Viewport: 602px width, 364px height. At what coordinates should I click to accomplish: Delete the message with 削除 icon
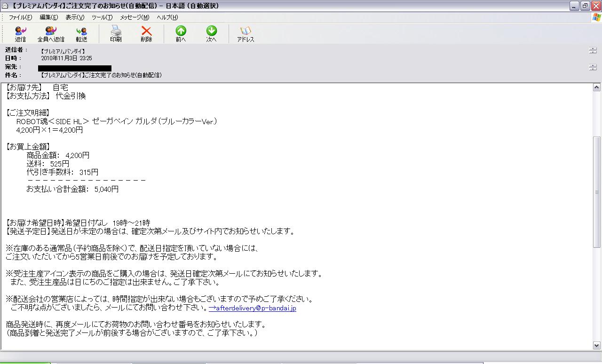pos(146,34)
